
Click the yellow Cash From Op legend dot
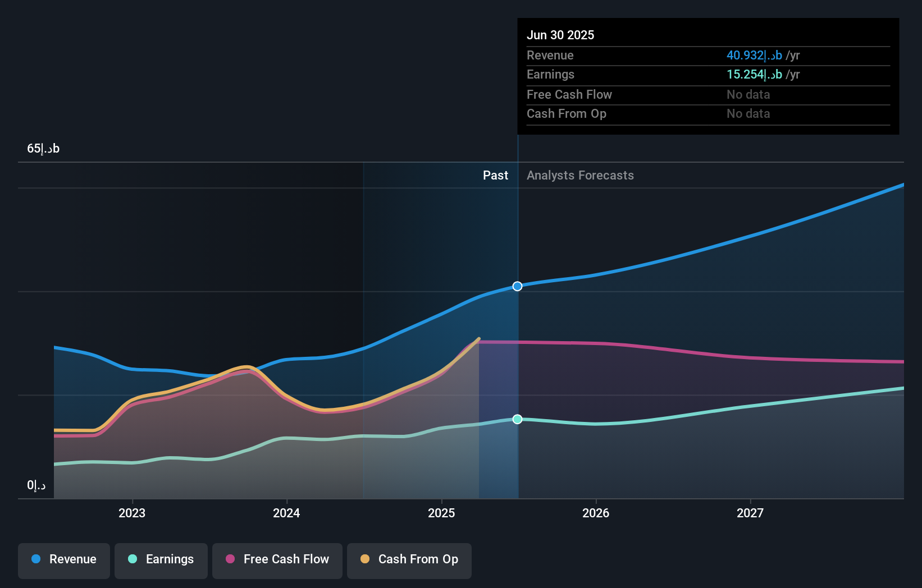[x=366, y=559]
